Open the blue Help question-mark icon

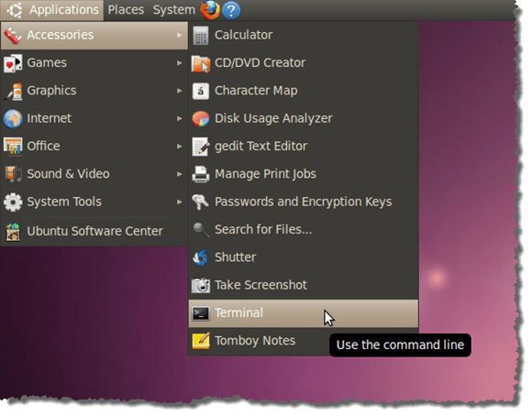point(231,10)
